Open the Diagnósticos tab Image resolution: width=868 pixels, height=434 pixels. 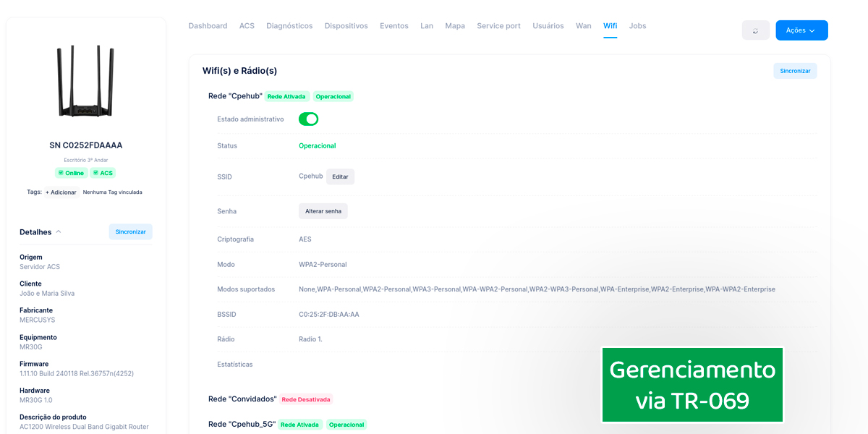289,26
